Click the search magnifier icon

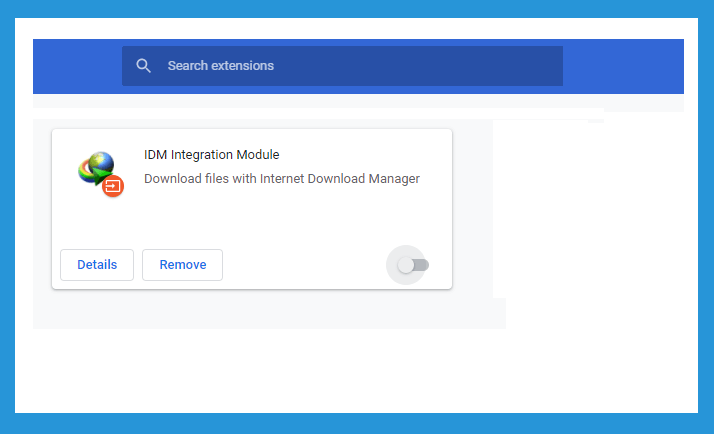pyautogui.click(x=143, y=66)
